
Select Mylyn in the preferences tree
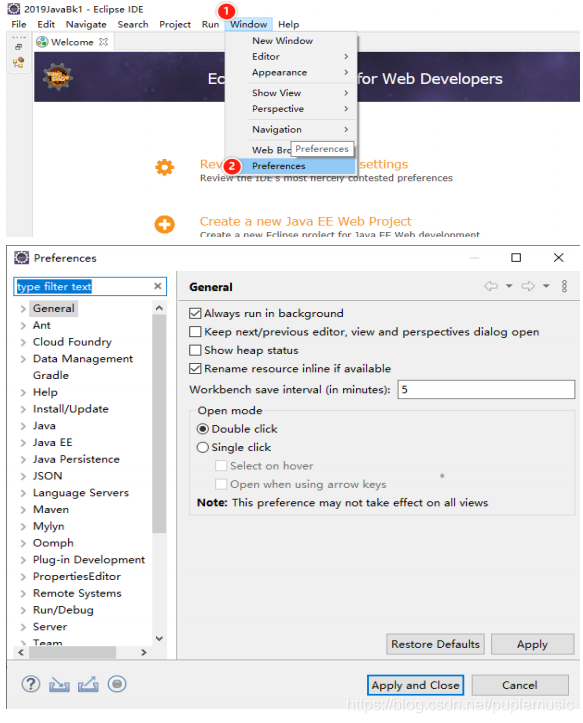48,527
